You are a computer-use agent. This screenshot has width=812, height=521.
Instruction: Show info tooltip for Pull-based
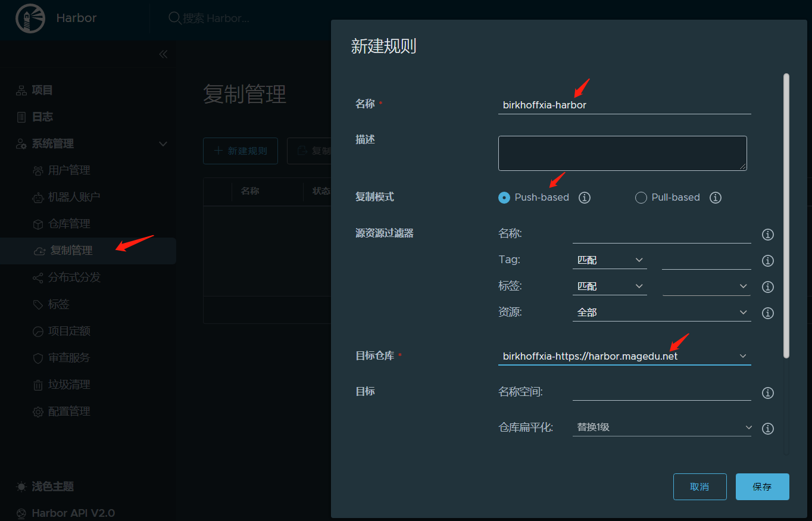click(x=716, y=198)
